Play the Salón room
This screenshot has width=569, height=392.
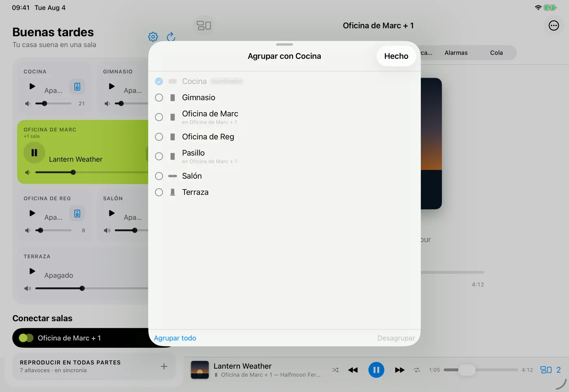coord(112,213)
